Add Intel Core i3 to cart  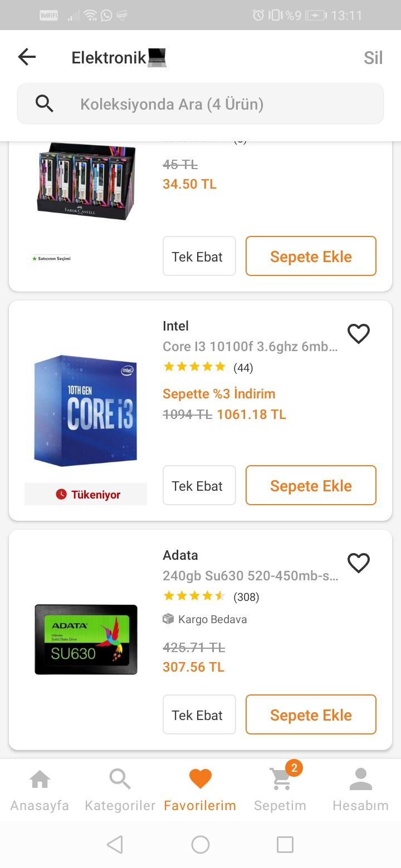[311, 486]
